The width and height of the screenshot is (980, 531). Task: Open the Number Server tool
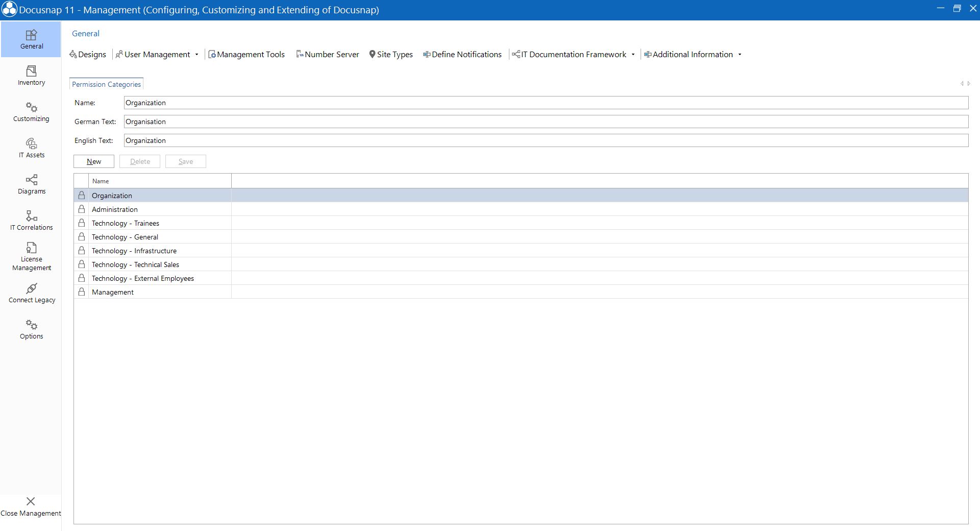(x=328, y=54)
